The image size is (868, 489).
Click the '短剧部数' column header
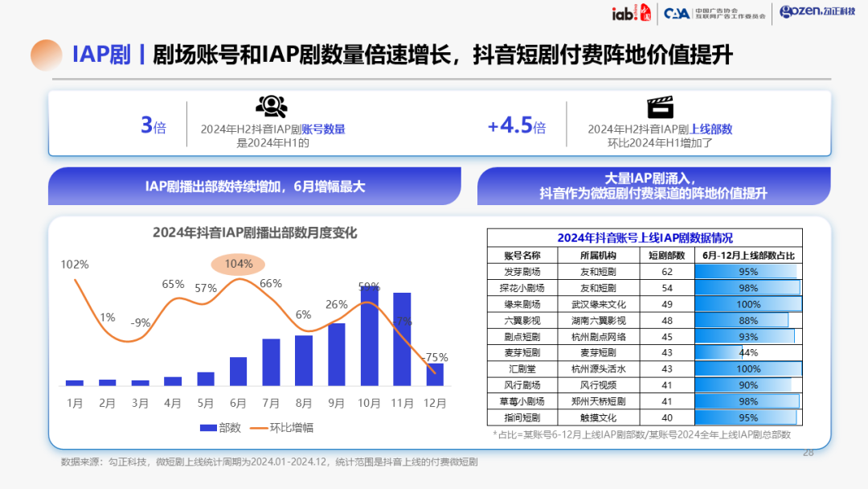[x=667, y=255]
